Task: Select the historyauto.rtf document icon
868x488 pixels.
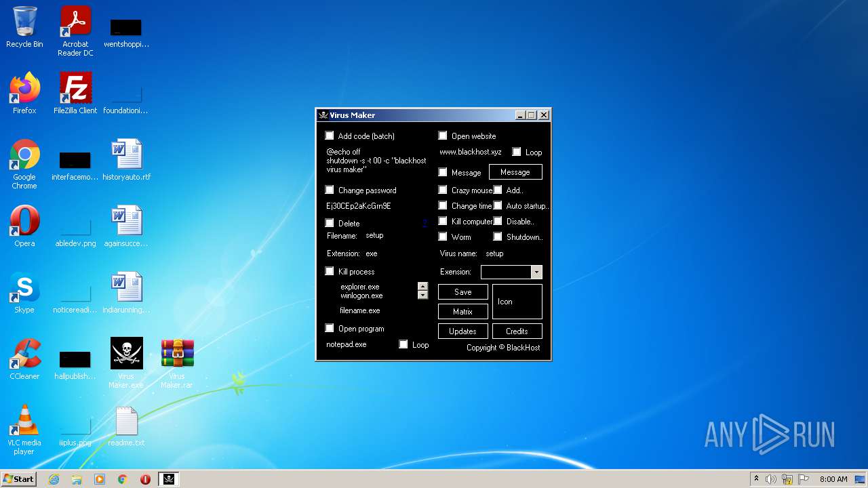Action: pos(126,160)
